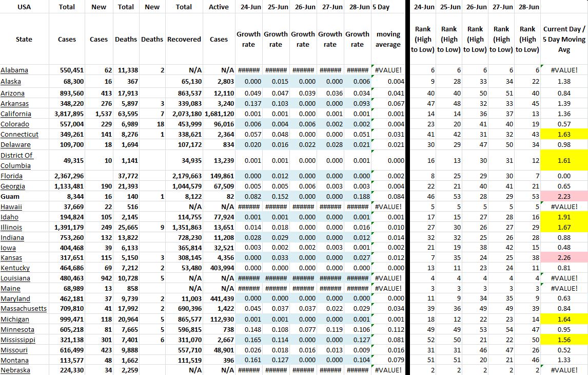Click California's total deaths cell 63,595
Image resolution: width=588 pixels, height=375 pixels.
[x=126, y=114]
